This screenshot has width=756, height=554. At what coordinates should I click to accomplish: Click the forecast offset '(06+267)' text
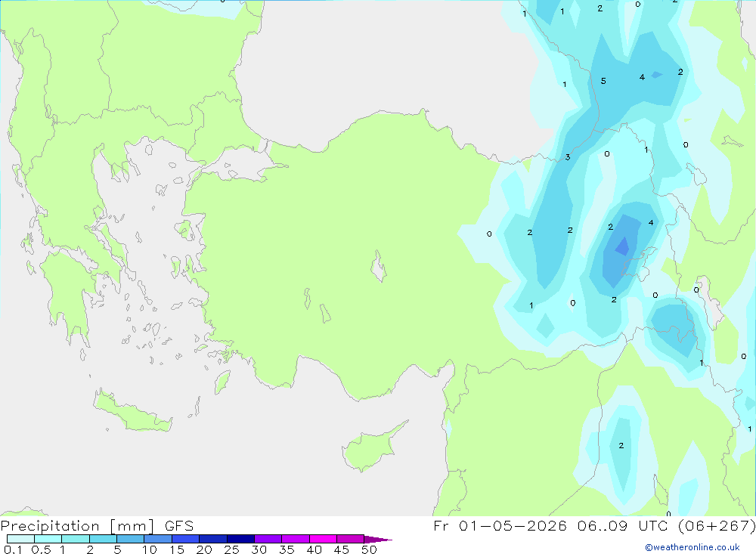click(x=716, y=526)
